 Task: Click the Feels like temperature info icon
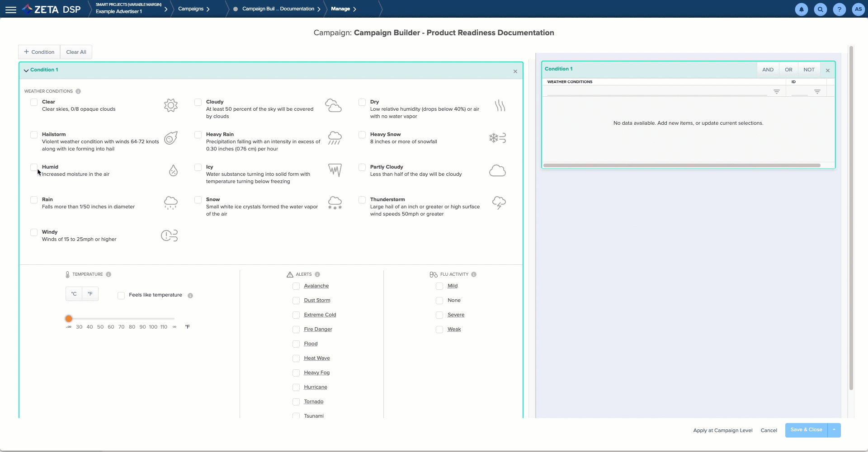pos(190,296)
